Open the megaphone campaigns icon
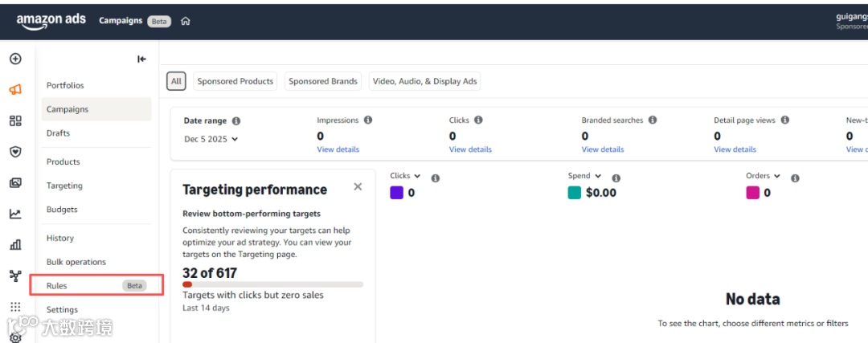Image resolution: width=868 pixels, height=343 pixels. [x=15, y=89]
